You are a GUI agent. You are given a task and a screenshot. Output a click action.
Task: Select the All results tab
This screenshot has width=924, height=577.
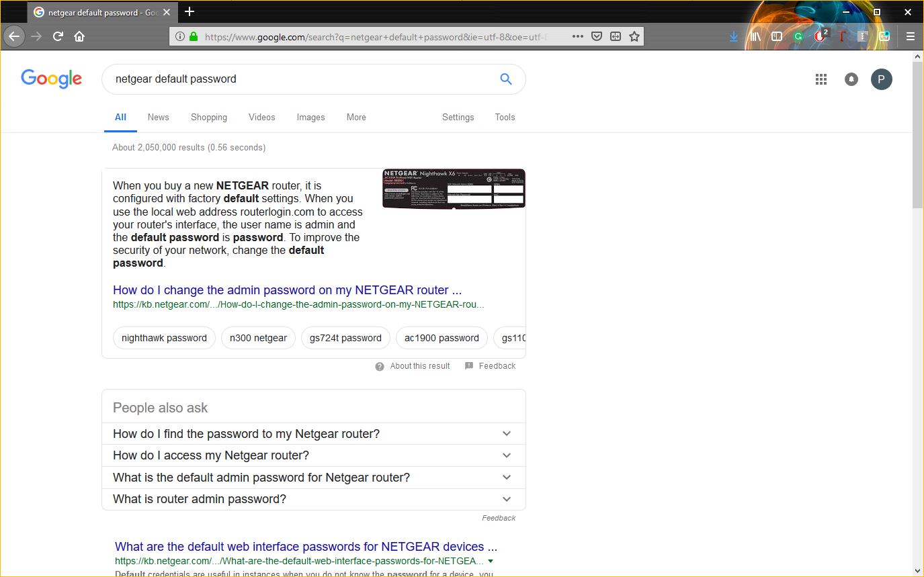[120, 117]
